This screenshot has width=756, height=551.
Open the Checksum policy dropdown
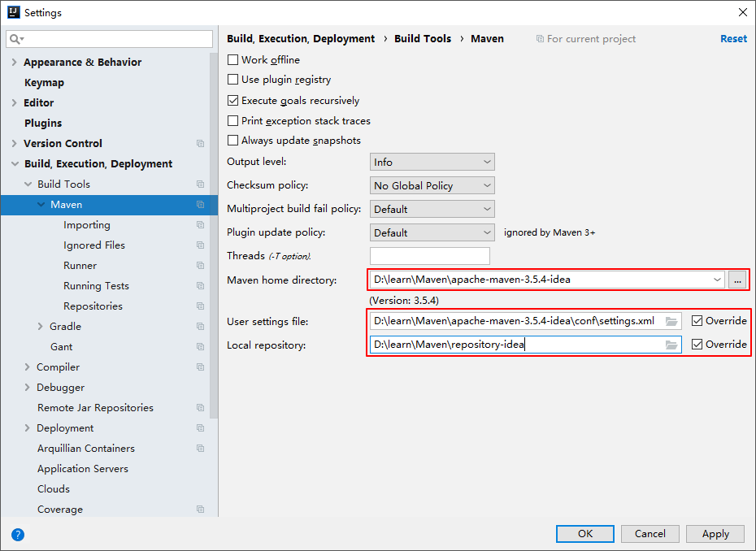432,186
